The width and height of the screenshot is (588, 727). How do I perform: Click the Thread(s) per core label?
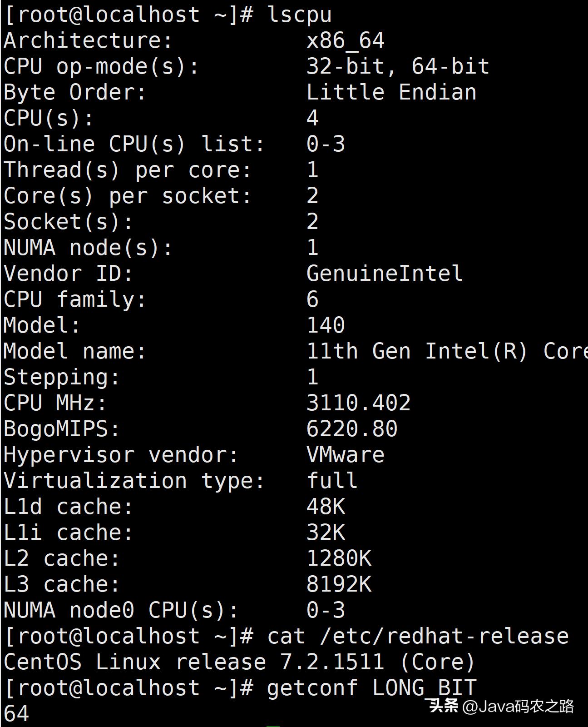[128, 170]
